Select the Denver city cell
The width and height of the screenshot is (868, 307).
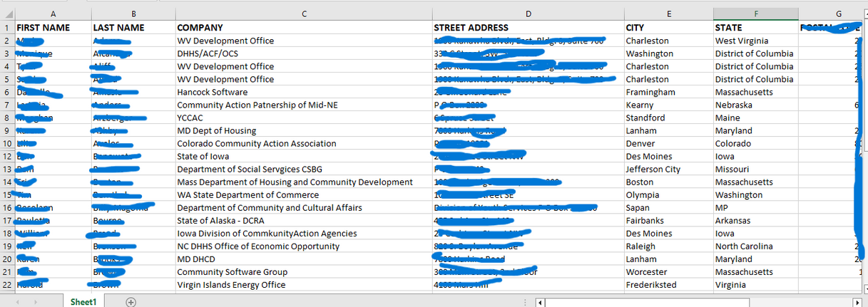(668, 143)
